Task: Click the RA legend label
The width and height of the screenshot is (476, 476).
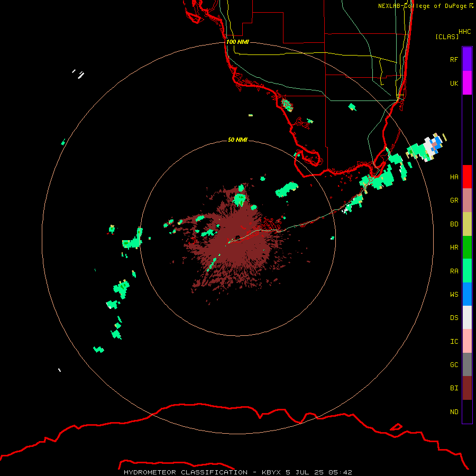Action: click(x=454, y=271)
